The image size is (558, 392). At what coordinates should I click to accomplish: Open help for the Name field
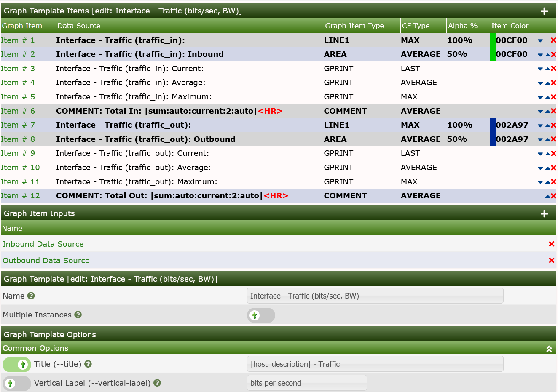[31, 296]
